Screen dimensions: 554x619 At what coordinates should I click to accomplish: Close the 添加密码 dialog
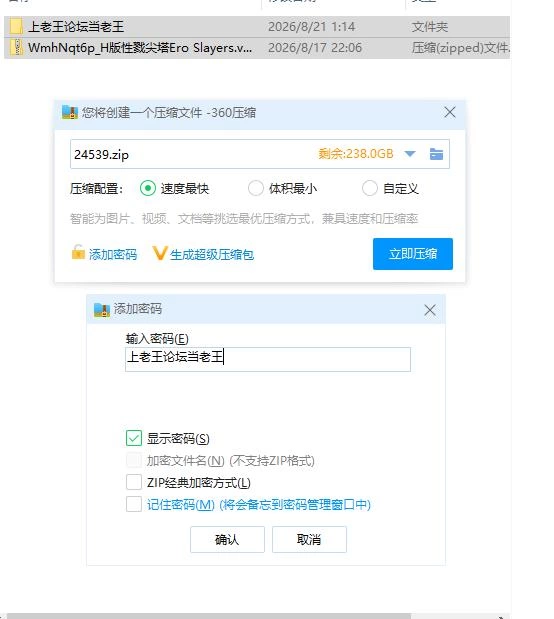[x=430, y=310]
